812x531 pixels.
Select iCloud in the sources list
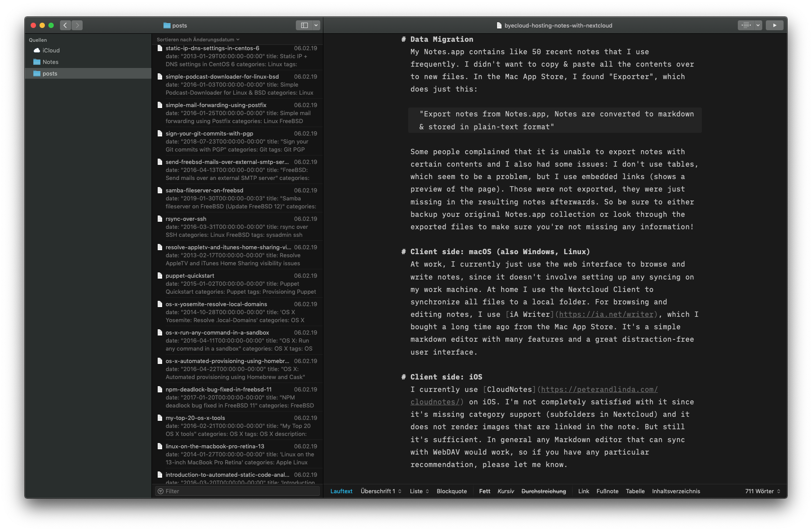[x=51, y=51]
